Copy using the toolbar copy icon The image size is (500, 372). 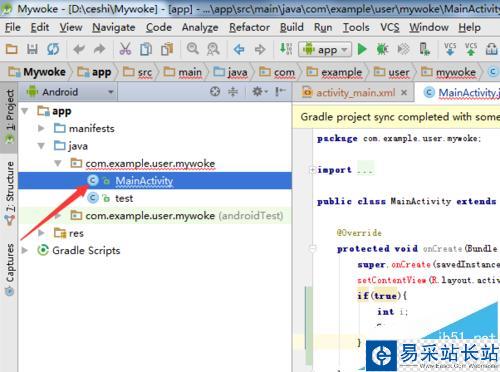click(x=146, y=49)
